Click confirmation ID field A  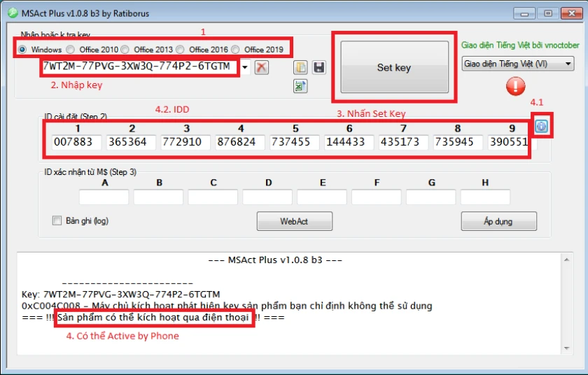coord(104,197)
